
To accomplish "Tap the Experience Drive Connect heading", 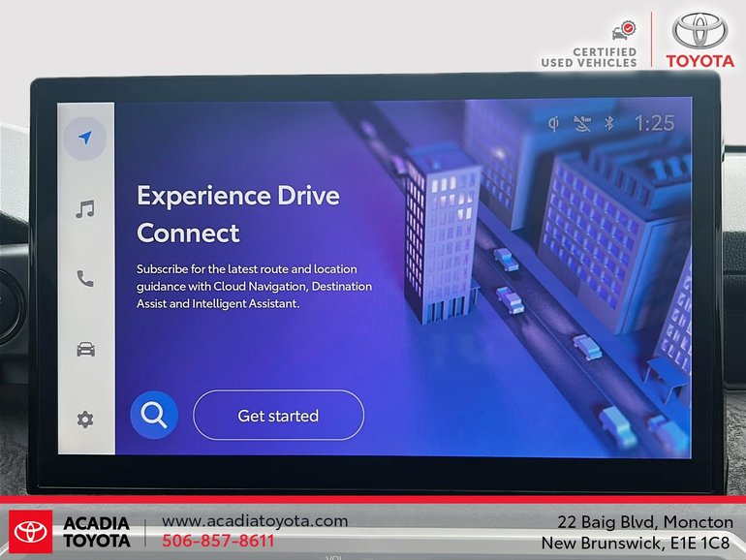I will pyautogui.click(x=237, y=214).
